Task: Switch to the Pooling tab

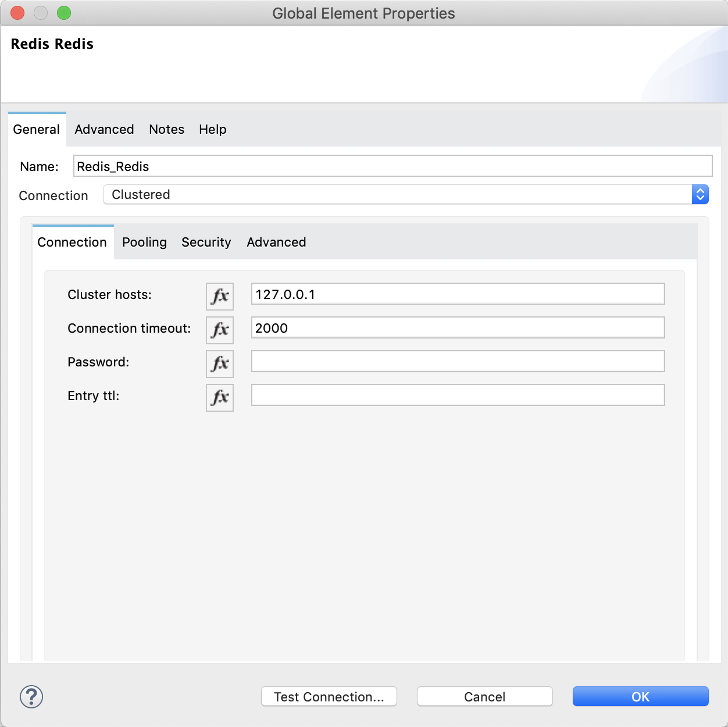Action: click(144, 242)
